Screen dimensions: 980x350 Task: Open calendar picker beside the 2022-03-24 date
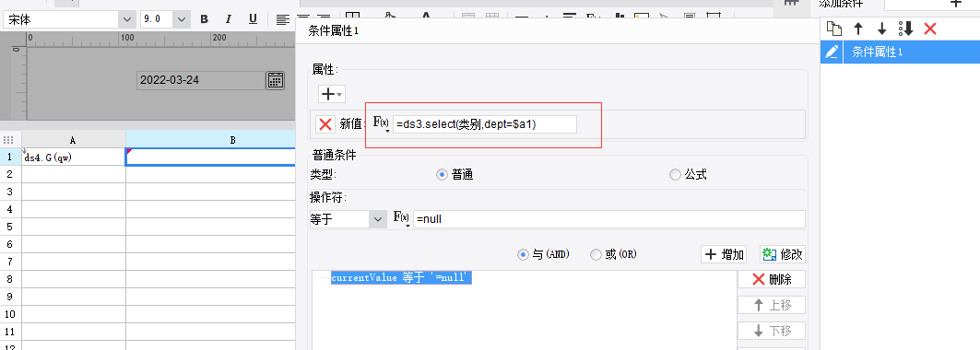click(x=276, y=80)
